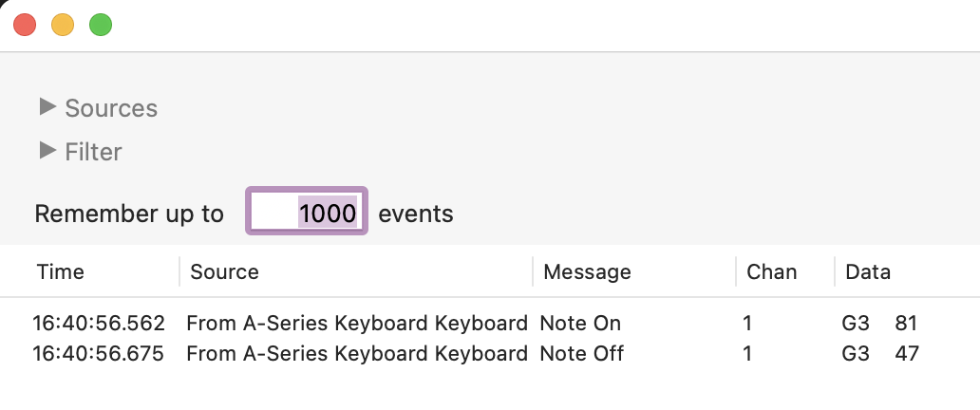Focus the remember events number field

pos(307,214)
